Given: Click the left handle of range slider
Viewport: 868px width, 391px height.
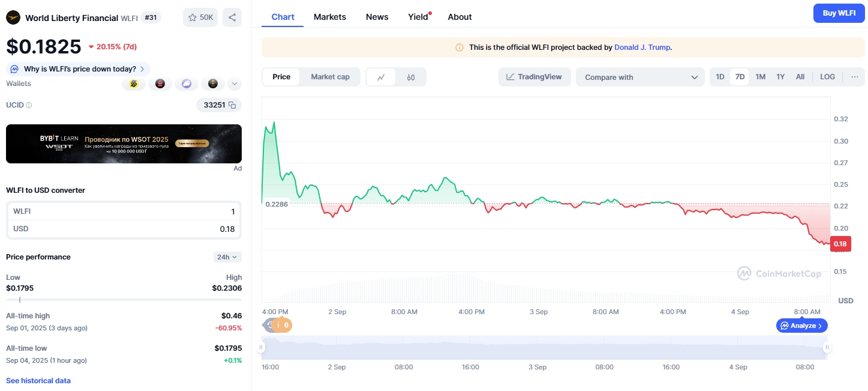Looking at the screenshot, I should [x=262, y=347].
